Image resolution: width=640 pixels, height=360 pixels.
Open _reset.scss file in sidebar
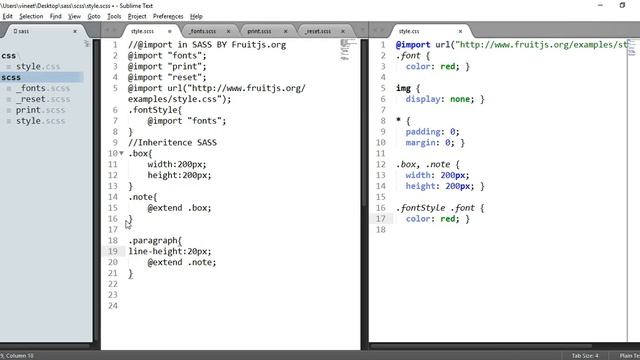43,99
